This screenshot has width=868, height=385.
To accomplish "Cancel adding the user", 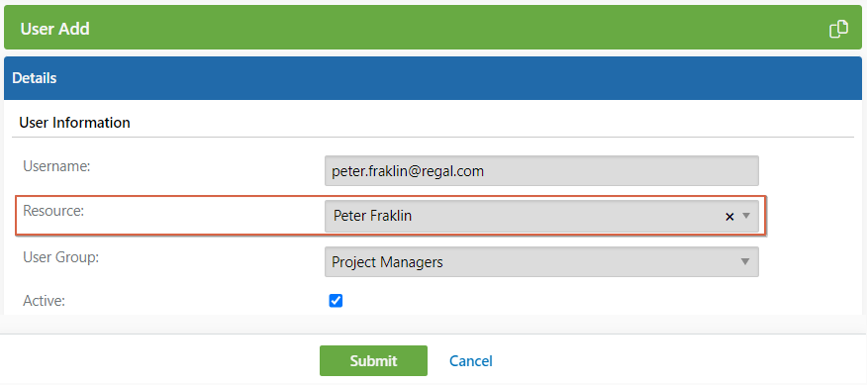I will coord(470,361).
